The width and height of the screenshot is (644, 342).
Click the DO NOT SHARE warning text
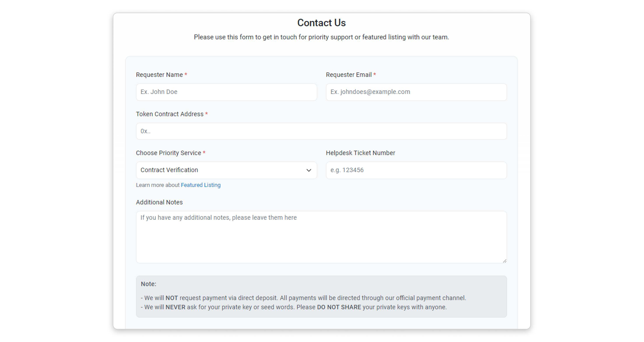pos(339,307)
